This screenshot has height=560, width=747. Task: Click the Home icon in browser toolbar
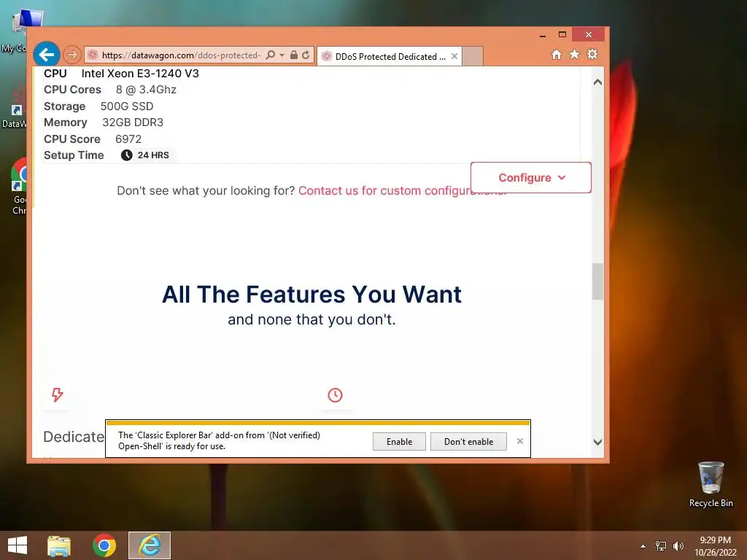pos(556,54)
